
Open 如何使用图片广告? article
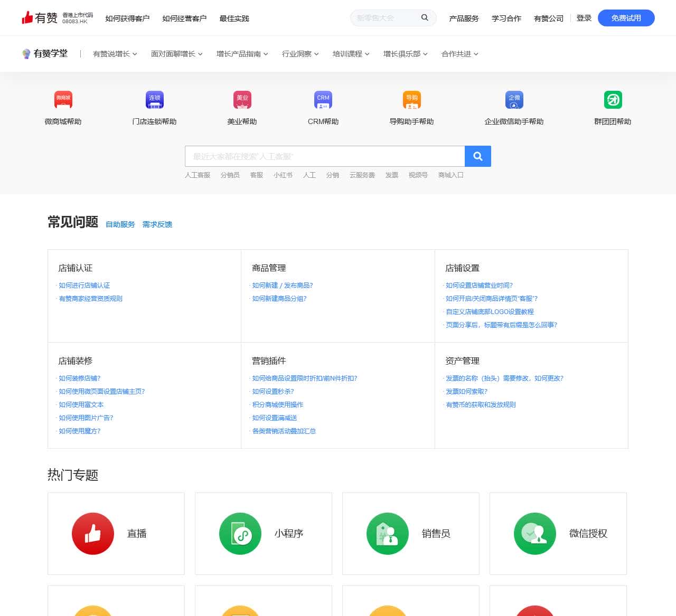click(86, 418)
